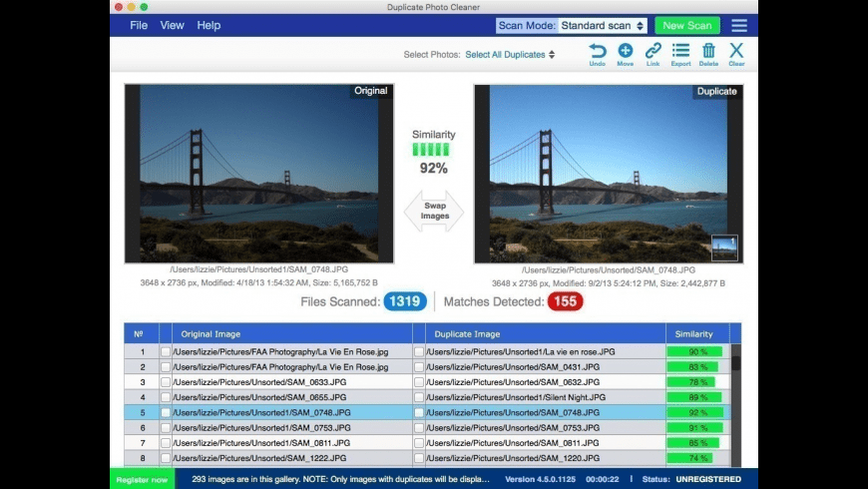The height and width of the screenshot is (489, 868).
Task: Open the hamburger menu icon
Action: (x=739, y=26)
